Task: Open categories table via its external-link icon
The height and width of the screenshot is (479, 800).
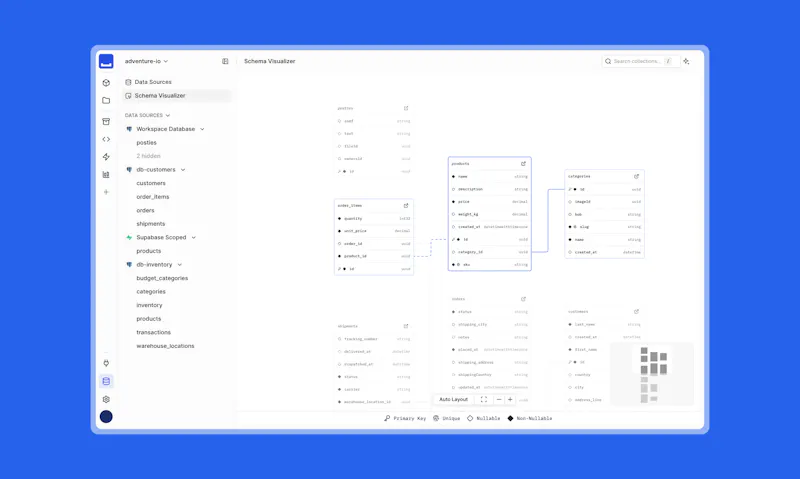Action: point(636,177)
